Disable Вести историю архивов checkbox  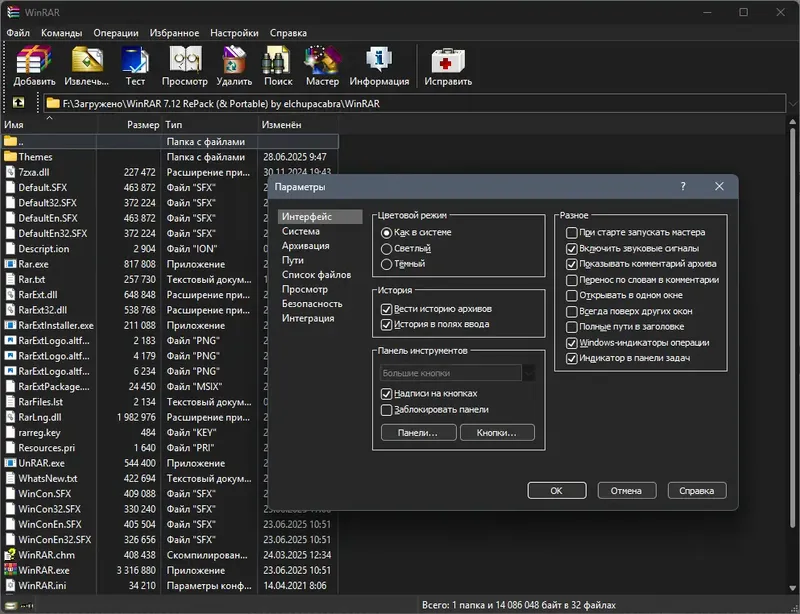(x=387, y=309)
